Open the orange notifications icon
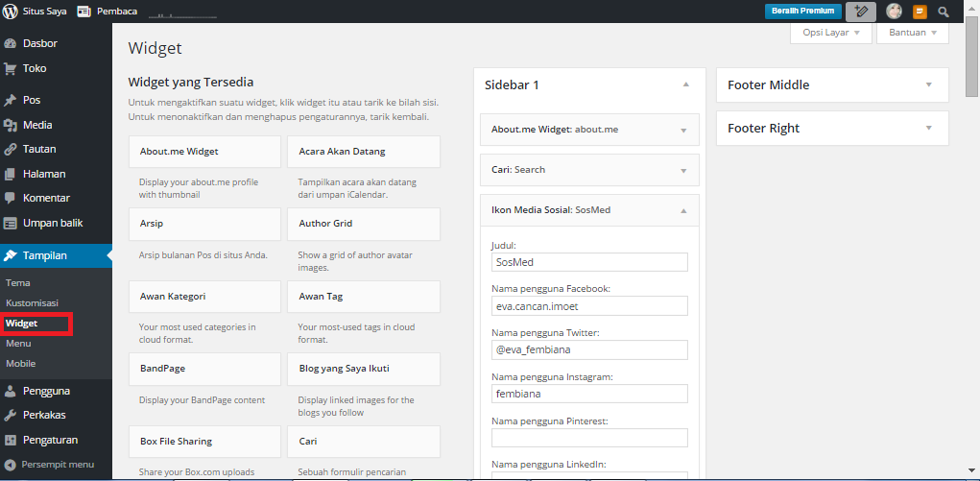This screenshot has width=980, height=481. tap(920, 12)
